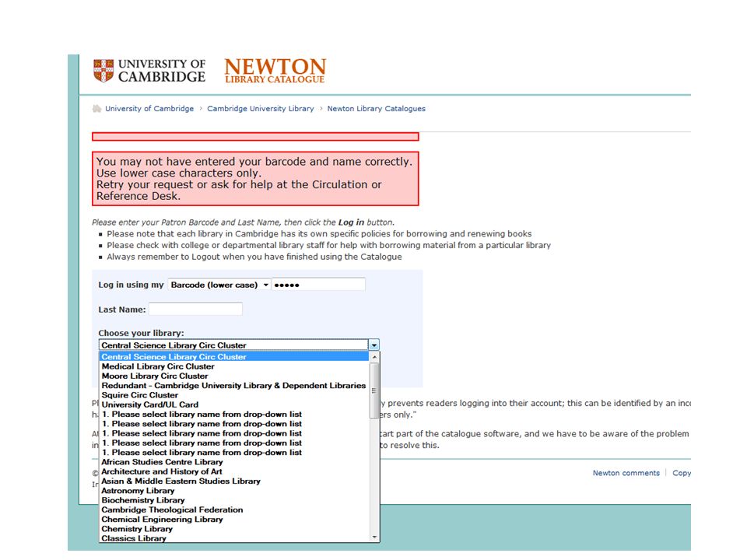Image resolution: width=747 pixels, height=560 pixels.
Task: Open the Cambridge University Library breadcrumb link
Action: tap(261, 109)
